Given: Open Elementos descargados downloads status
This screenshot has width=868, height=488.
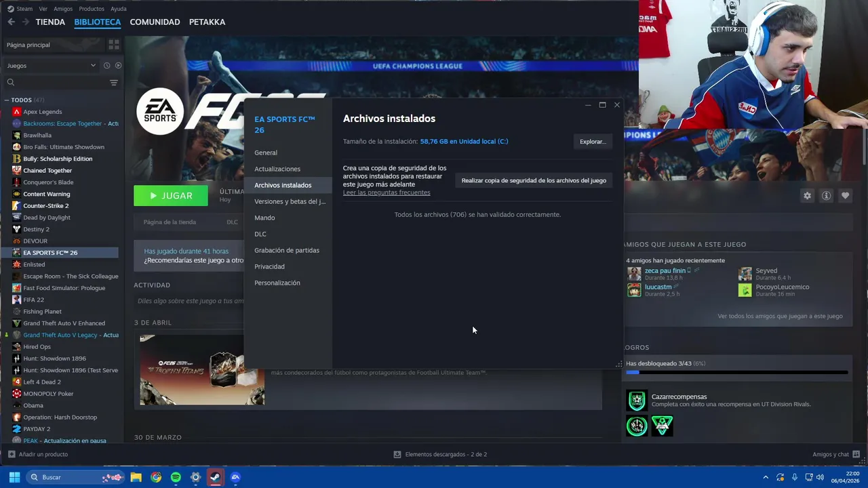Looking at the screenshot, I should (440, 454).
